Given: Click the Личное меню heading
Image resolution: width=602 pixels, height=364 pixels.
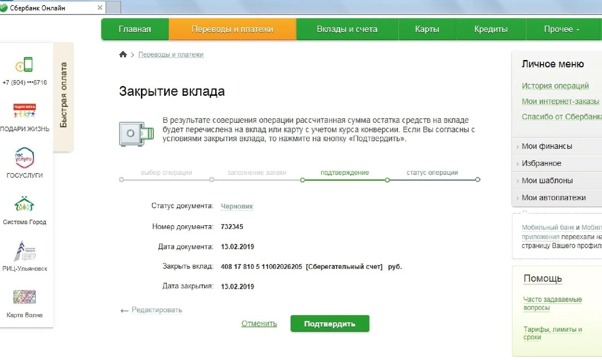Looking at the screenshot, I should 553,64.
